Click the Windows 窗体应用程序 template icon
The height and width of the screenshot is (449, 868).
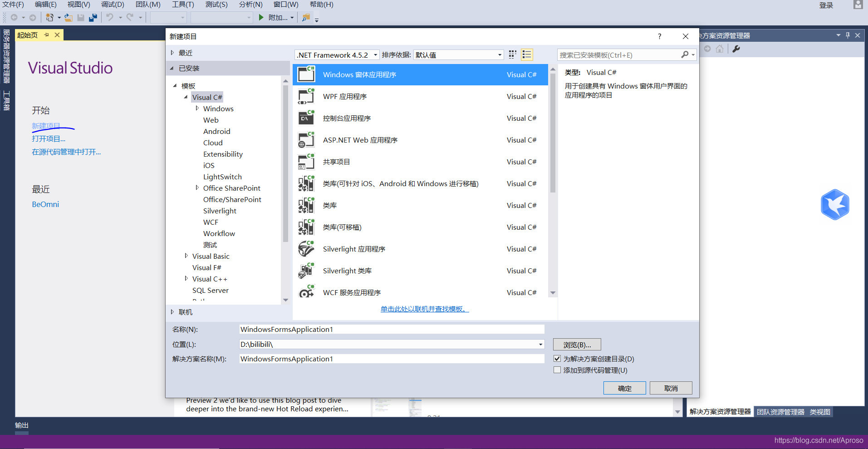coord(306,74)
